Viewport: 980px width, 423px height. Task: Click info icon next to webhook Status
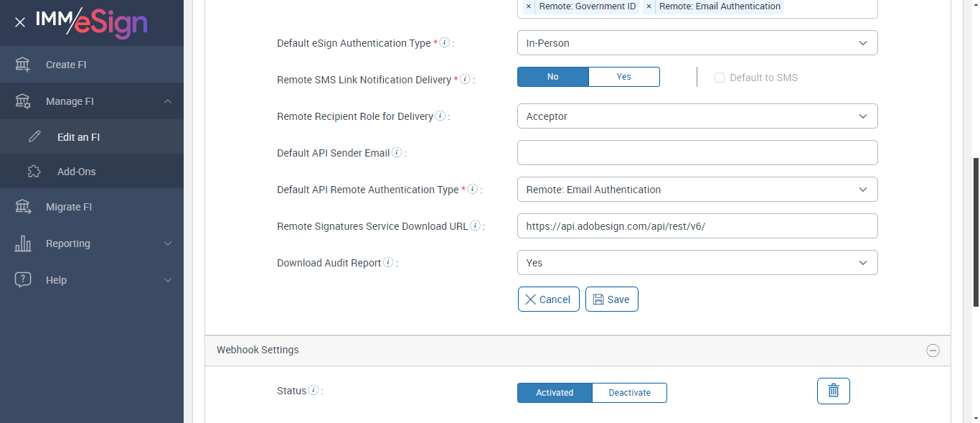coord(313,391)
